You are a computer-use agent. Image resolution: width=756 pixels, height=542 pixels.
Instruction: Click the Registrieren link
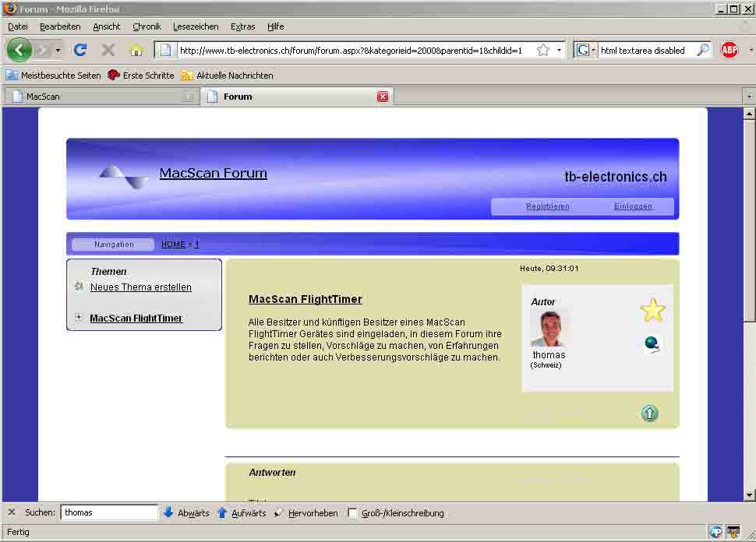click(x=547, y=206)
